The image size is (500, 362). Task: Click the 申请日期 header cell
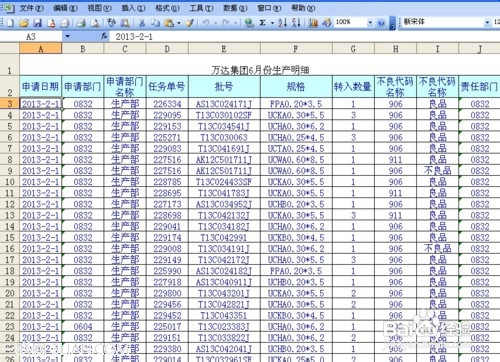tap(41, 87)
